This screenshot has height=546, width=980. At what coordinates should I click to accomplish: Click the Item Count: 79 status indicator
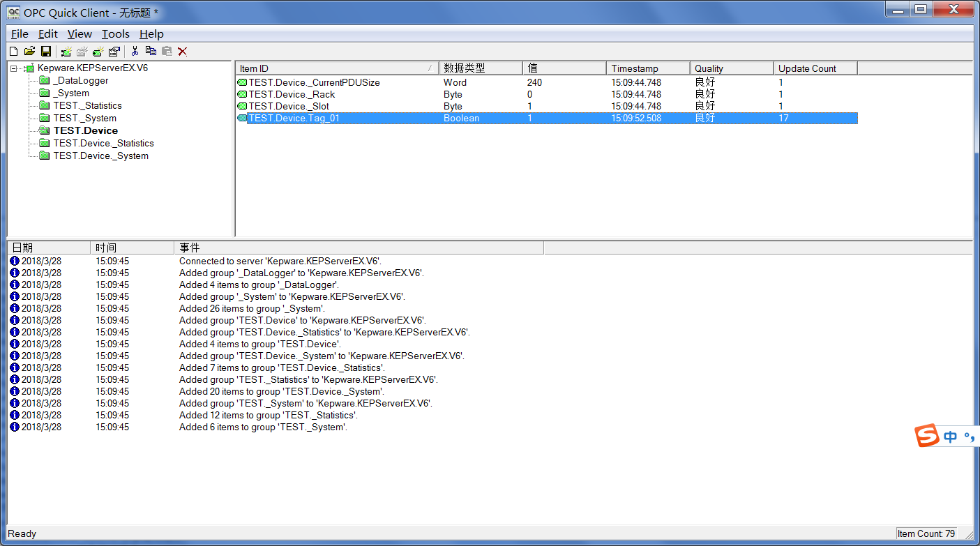point(926,533)
